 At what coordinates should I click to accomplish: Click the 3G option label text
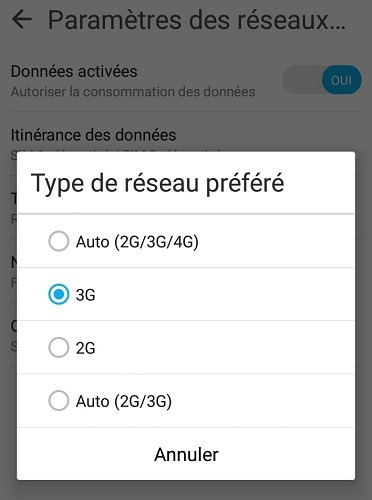pyautogui.click(x=85, y=295)
